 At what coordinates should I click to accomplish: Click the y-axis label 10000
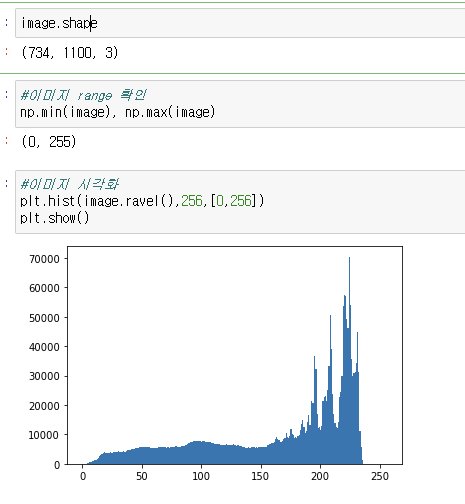(44, 435)
